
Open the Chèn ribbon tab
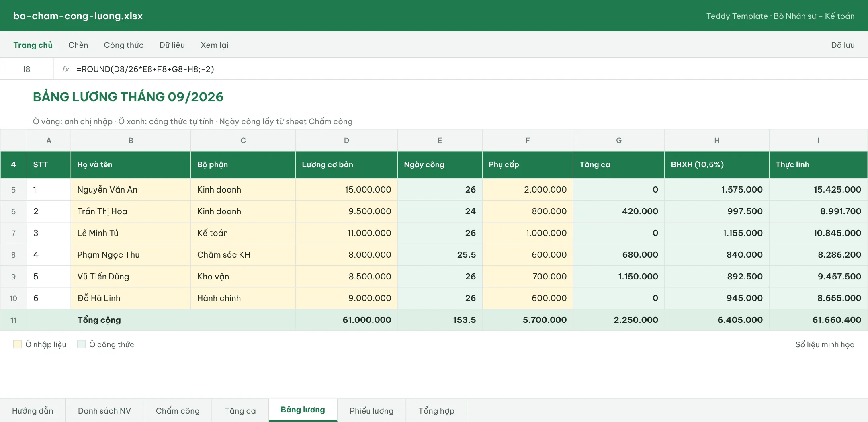click(78, 45)
